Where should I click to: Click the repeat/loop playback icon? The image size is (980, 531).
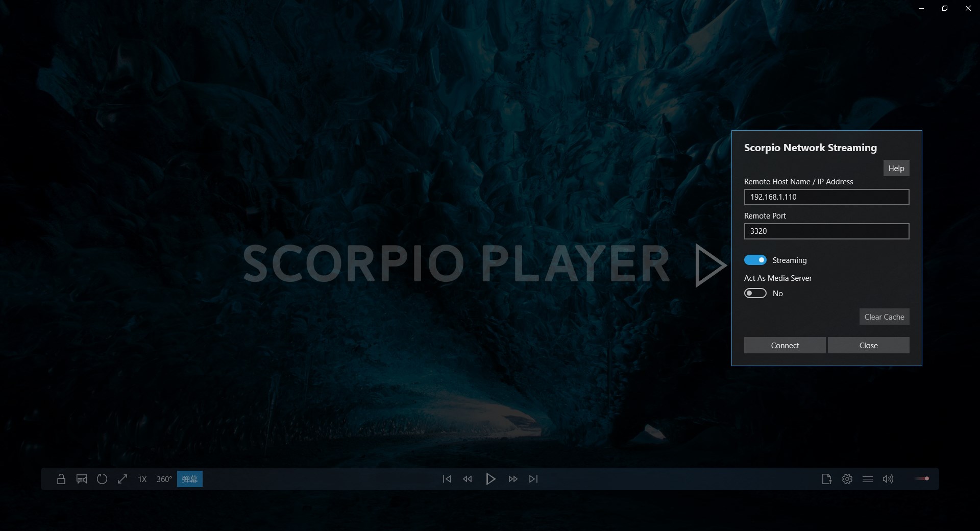pos(102,479)
